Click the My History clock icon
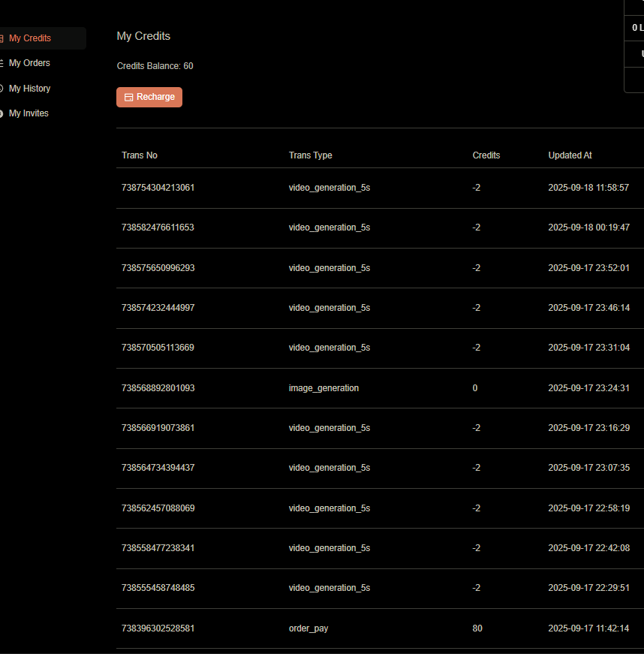Image resolution: width=644 pixels, height=654 pixels. [x=2, y=89]
